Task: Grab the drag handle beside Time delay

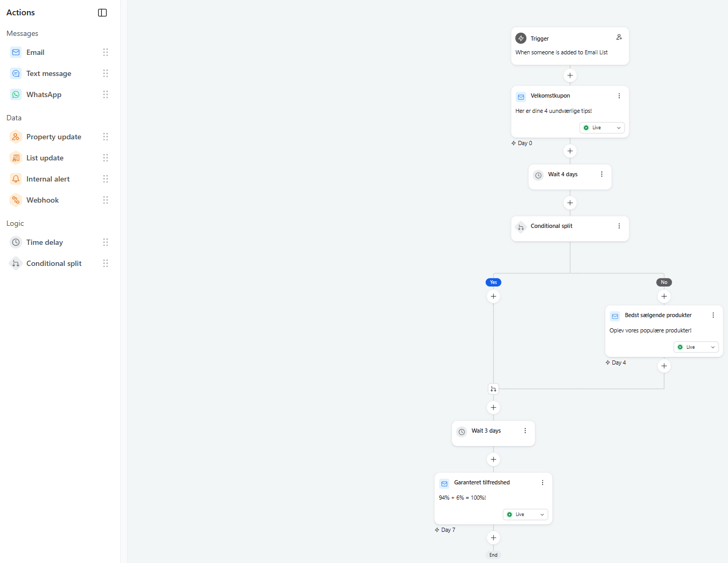Action: click(x=106, y=242)
